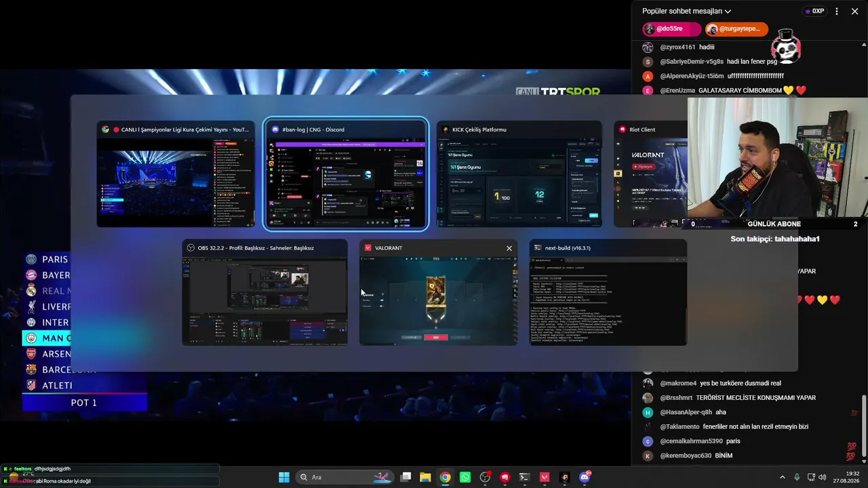This screenshot has width=868, height=488.
Task: Select the VALORANT game window thumbnail
Action: tap(438, 293)
